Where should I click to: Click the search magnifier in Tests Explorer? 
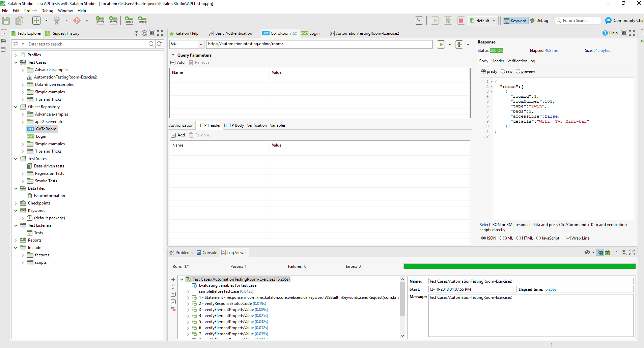(x=151, y=44)
